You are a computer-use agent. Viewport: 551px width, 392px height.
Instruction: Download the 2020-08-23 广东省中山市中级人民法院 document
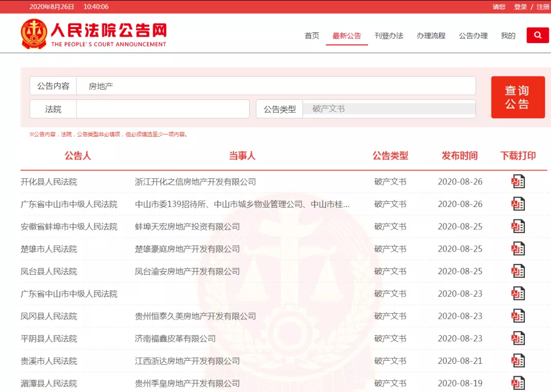(518, 294)
